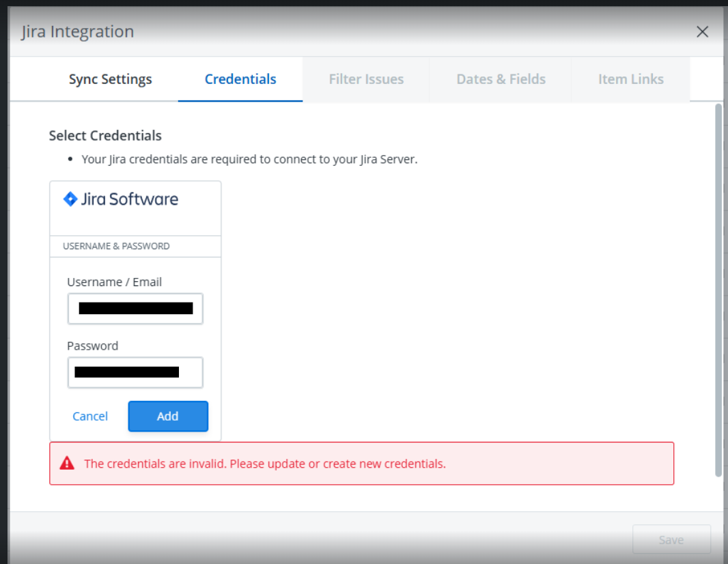Switch to the Sync Settings tab
The height and width of the screenshot is (564, 728).
(110, 79)
